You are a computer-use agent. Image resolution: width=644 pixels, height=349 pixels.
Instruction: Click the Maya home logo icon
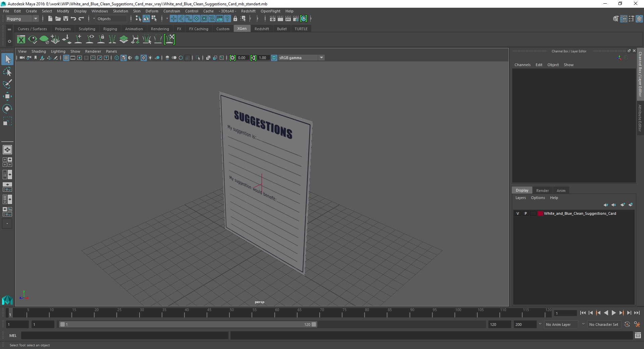pyautogui.click(x=7, y=300)
